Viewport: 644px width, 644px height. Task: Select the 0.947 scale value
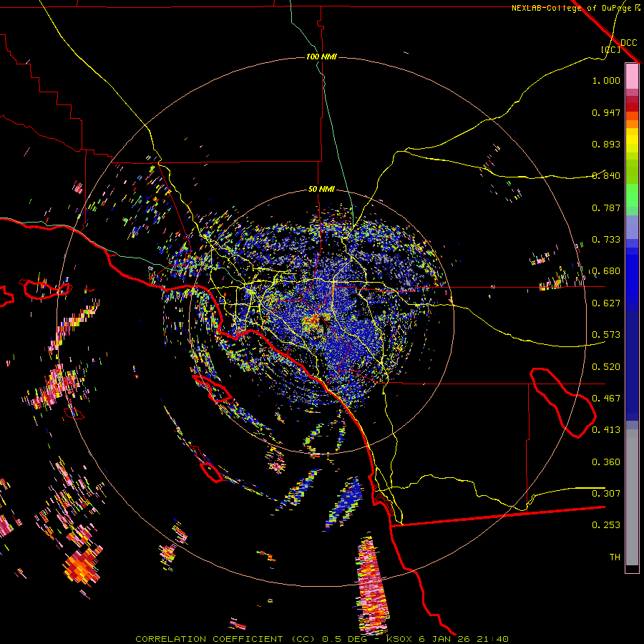pos(606,112)
